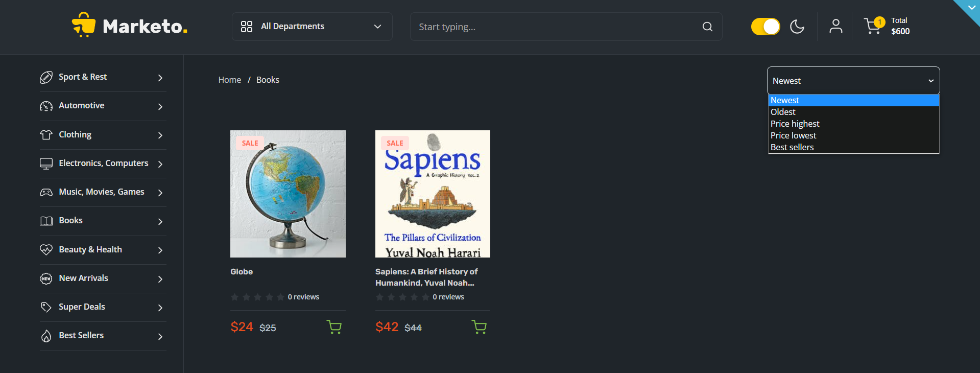Open New Arrivals category link
This screenshot has height=373, width=980.
[x=83, y=278]
